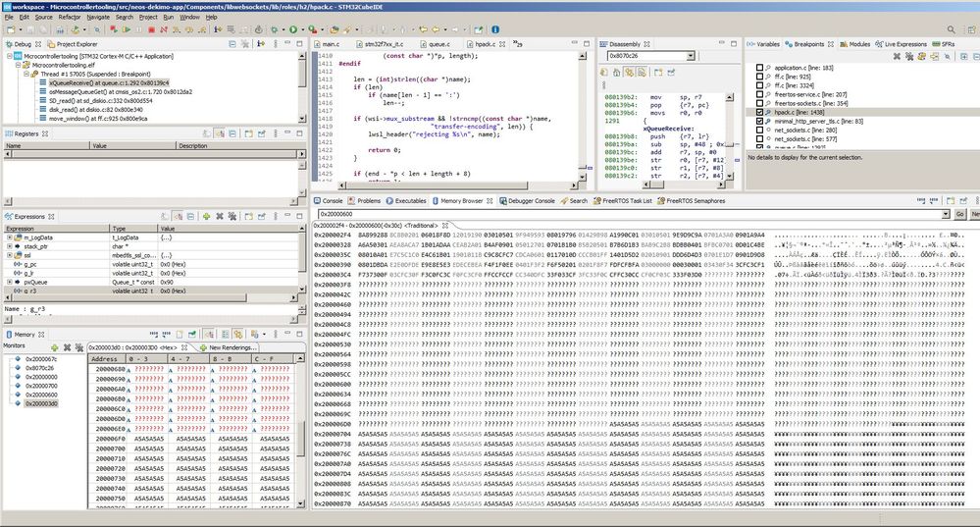The height and width of the screenshot is (527, 980).
Task: Disable minimal_http_server_tls.c line 83 breakpoint
Action: [760, 121]
